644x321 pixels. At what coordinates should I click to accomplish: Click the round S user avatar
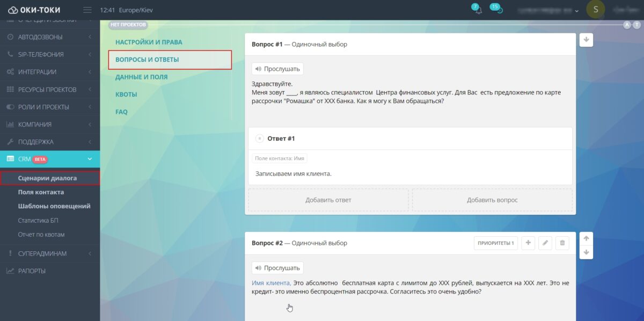(595, 10)
